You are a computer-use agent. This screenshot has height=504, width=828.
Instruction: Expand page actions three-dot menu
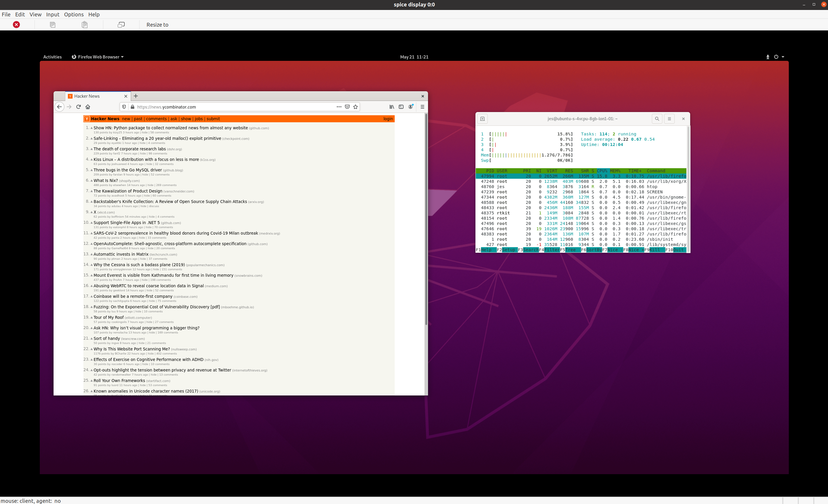[x=339, y=107]
